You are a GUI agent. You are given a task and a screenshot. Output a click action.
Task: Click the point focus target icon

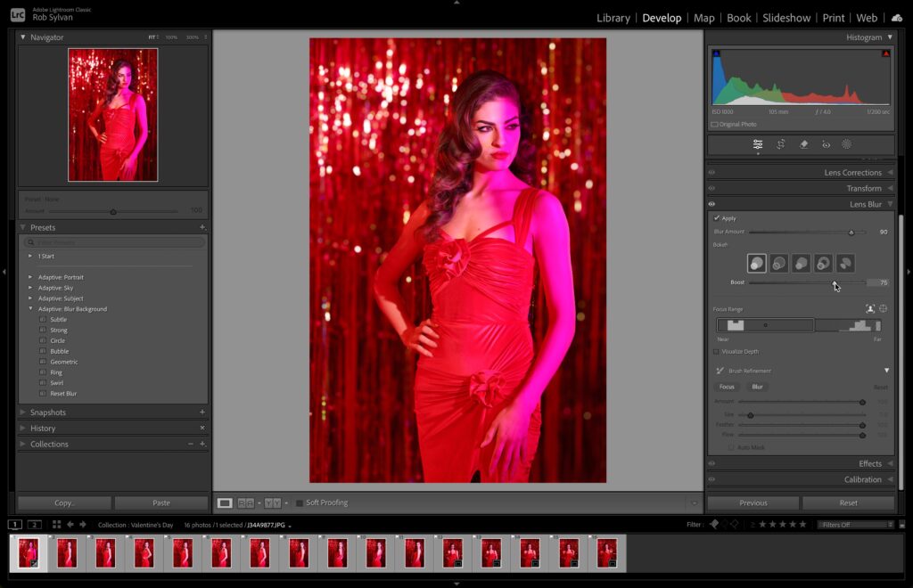pos(884,309)
